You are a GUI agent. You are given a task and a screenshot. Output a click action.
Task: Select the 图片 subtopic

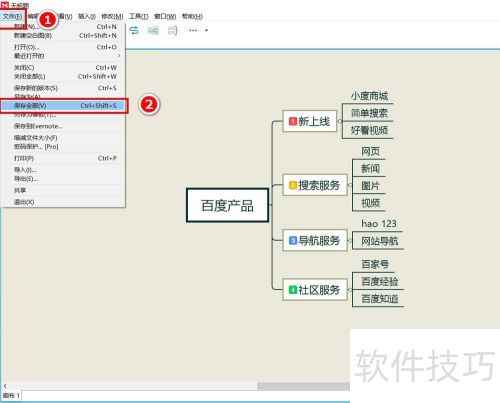point(370,185)
